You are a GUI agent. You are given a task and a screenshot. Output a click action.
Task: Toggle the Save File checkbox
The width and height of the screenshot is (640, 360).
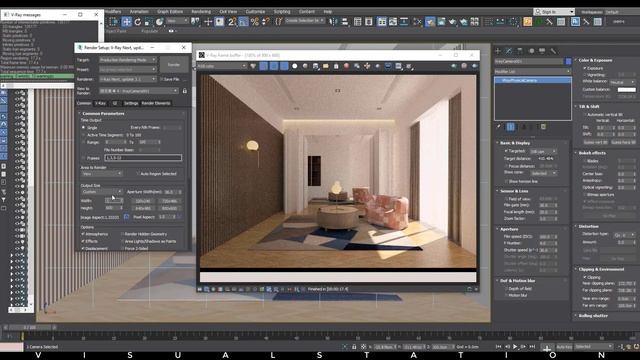tap(162, 79)
